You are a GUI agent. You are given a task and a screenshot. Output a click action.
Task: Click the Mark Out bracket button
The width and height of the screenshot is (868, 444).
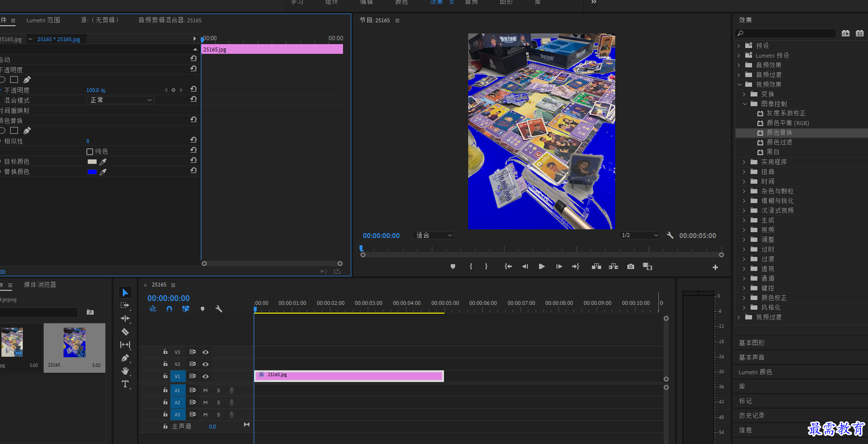[486, 267]
